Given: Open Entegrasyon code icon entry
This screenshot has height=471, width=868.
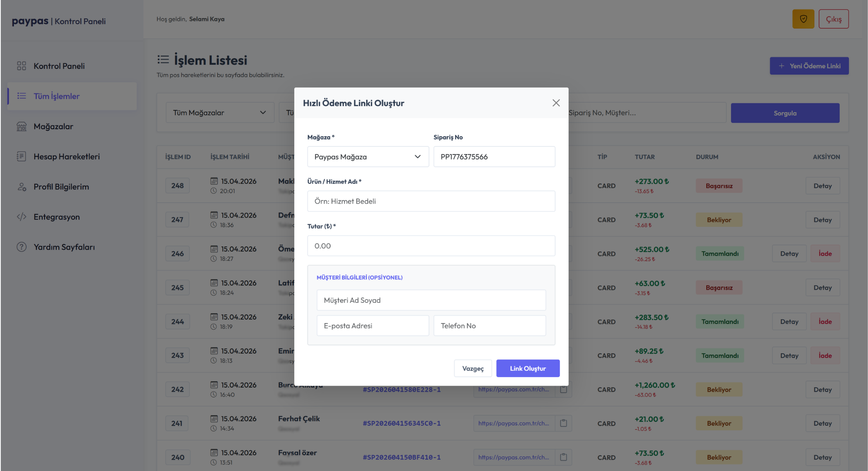Looking at the screenshot, I should pos(21,217).
